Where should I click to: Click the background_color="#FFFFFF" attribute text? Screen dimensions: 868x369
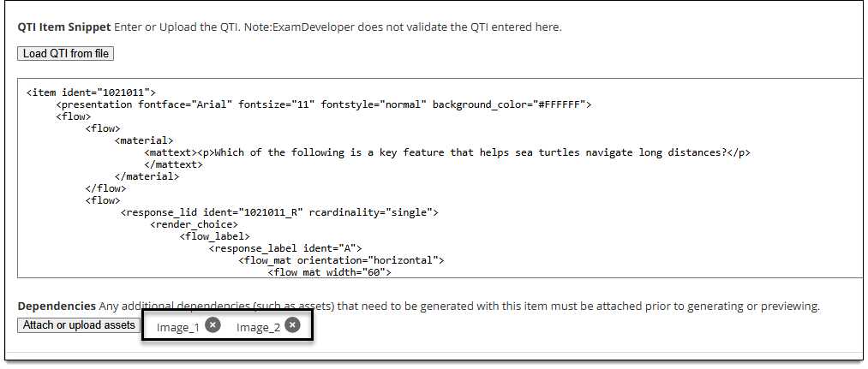pyautogui.click(x=509, y=104)
